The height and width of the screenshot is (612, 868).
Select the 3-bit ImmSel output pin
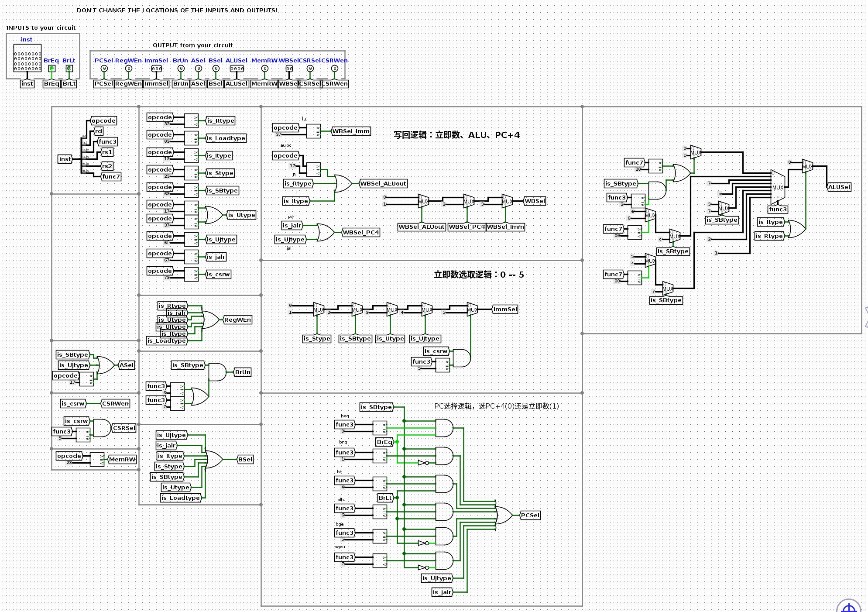157,69
